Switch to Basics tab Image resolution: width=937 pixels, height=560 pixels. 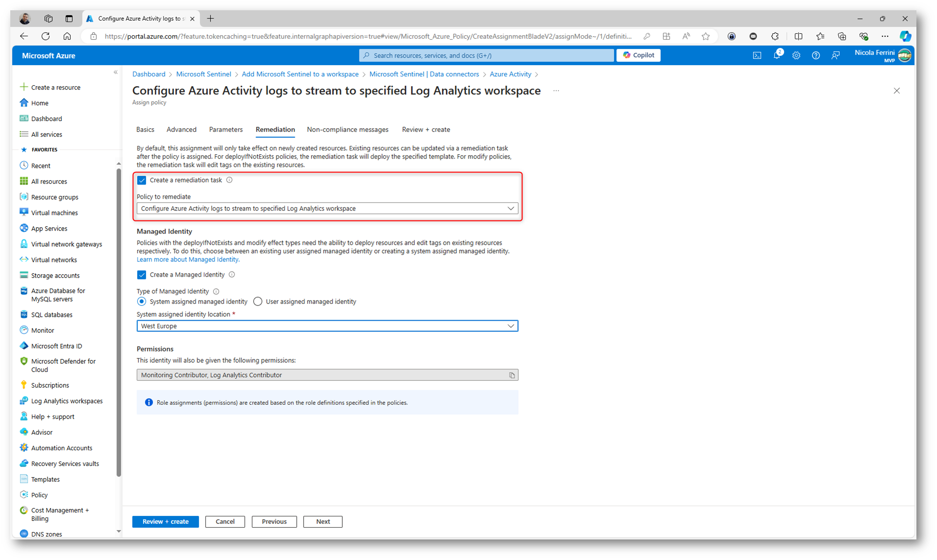pyautogui.click(x=145, y=130)
